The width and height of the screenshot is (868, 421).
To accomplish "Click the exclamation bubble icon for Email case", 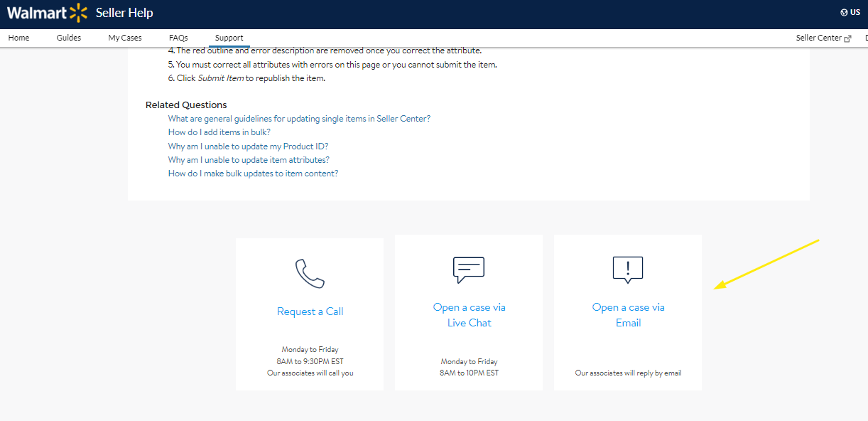I will tap(628, 270).
